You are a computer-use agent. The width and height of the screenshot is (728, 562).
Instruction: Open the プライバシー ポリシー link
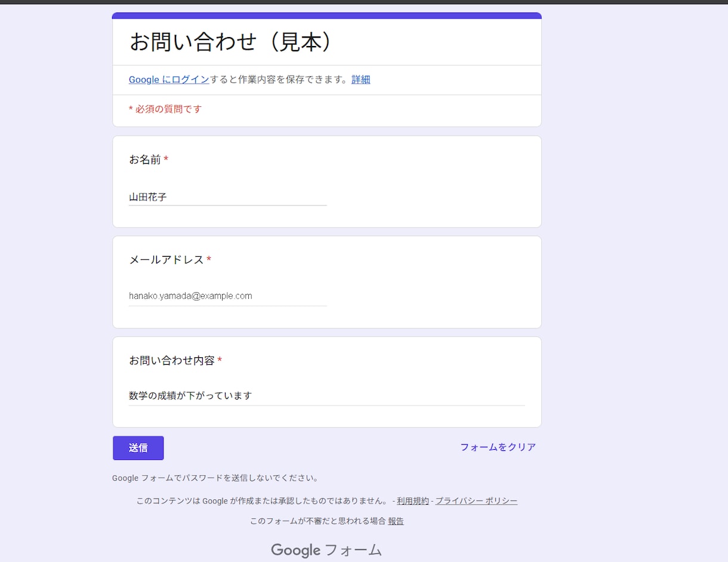(x=476, y=501)
